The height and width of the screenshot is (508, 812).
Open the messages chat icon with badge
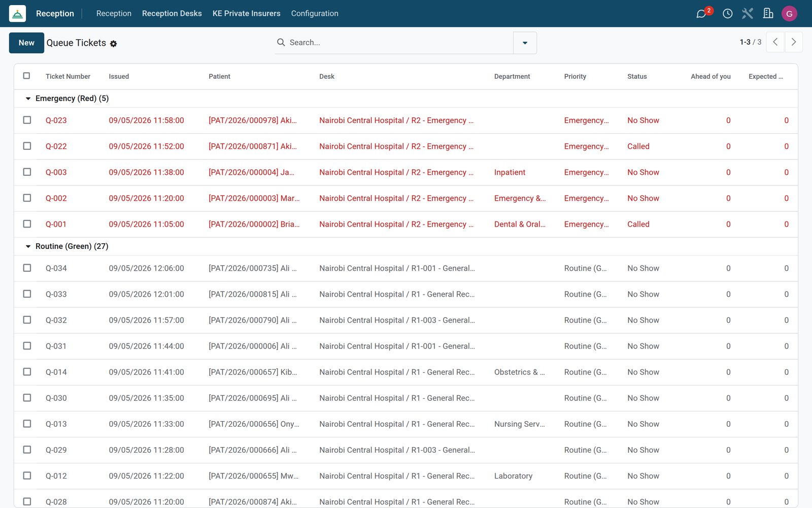(701, 14)
